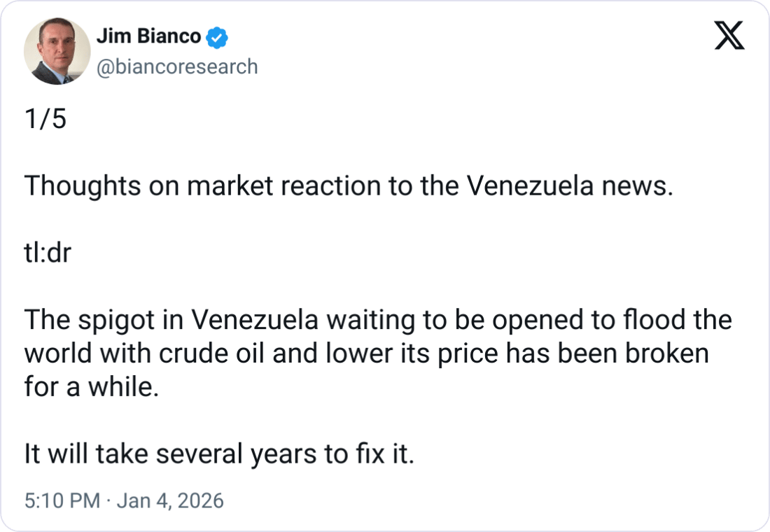Open the @biancoresearch handle link
The height and width of the screenshot is (532, 770).
tap(176, 66)
